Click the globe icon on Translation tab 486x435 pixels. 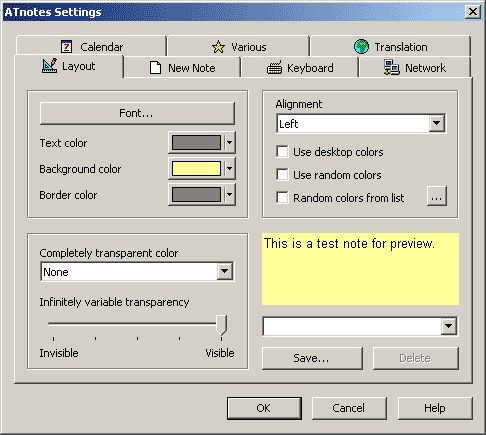(x=361, y=46)
